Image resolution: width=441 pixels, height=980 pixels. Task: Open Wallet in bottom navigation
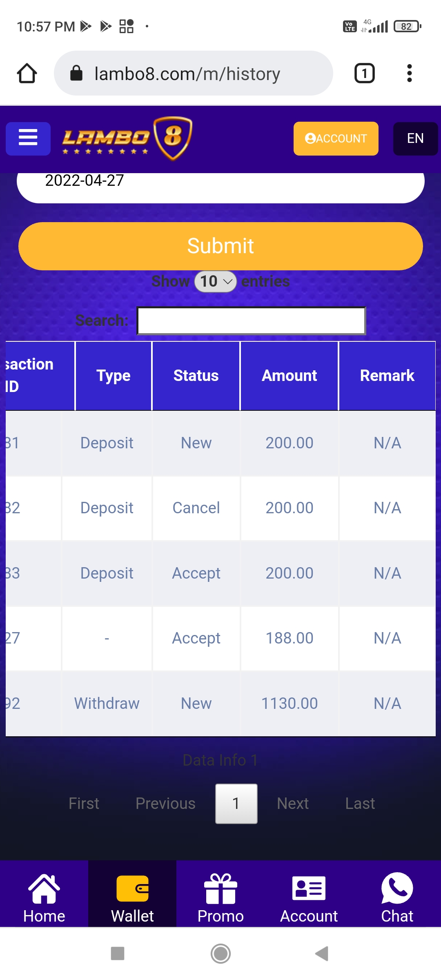132,898
